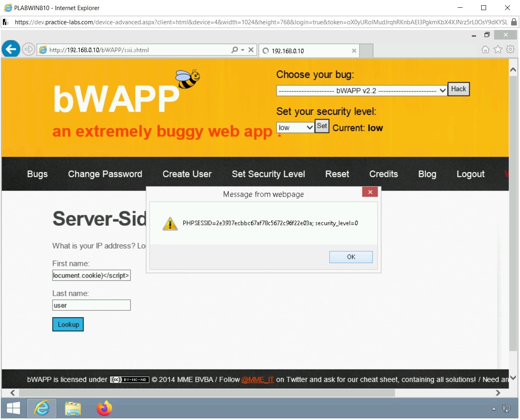Switch to the 192.168.0.10 browser tab

[308, 51]
